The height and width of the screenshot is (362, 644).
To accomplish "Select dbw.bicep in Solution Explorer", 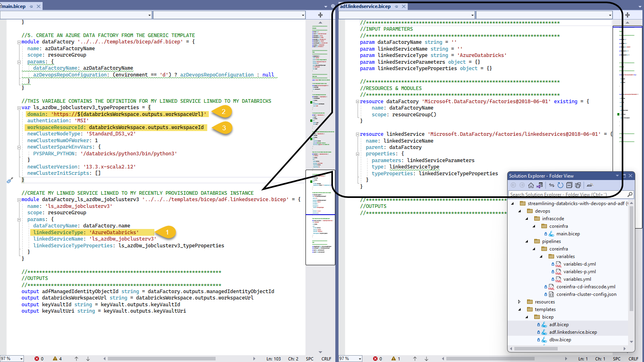I will 560,340.
